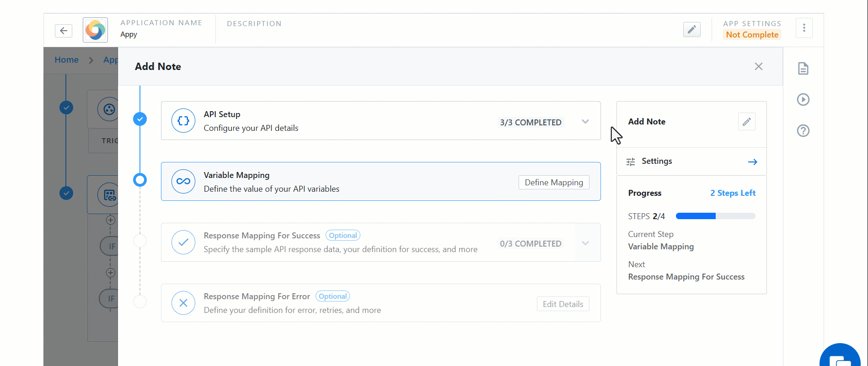Close the Add Note panel
The image size is (868, 366).
point(758,66)
